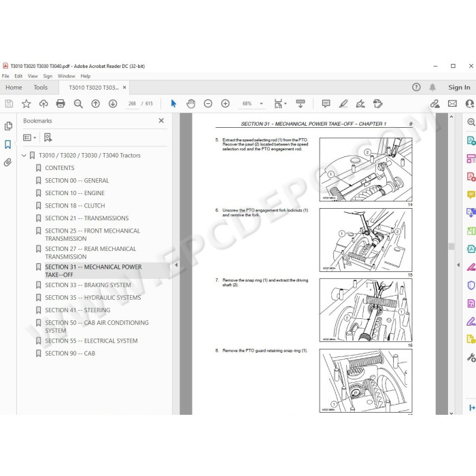
Task: Open SECTION 21 -- TRANSMISSIONS bookmark
Action: pyautogui.click(x=87, y=218)
